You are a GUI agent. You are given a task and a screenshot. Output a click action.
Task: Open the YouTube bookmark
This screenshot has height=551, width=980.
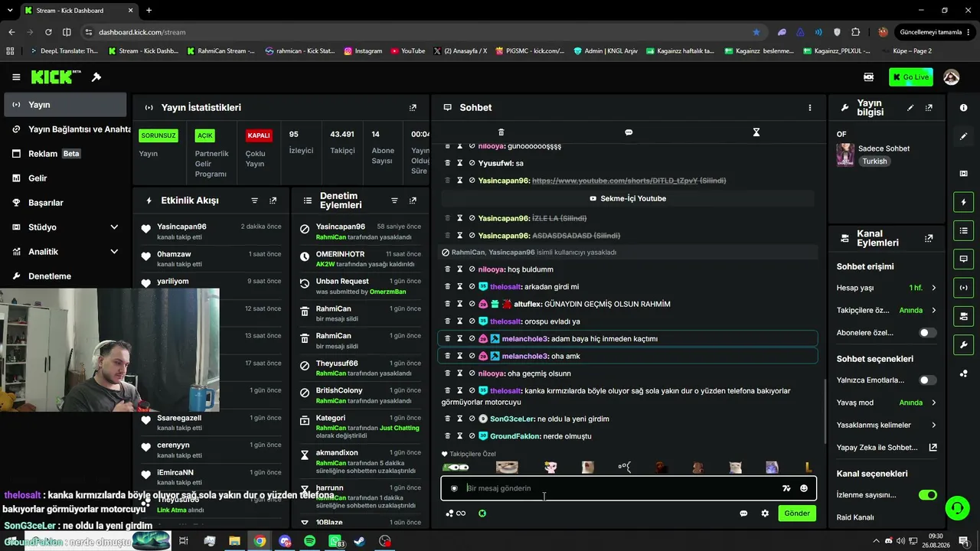point(407,51)
